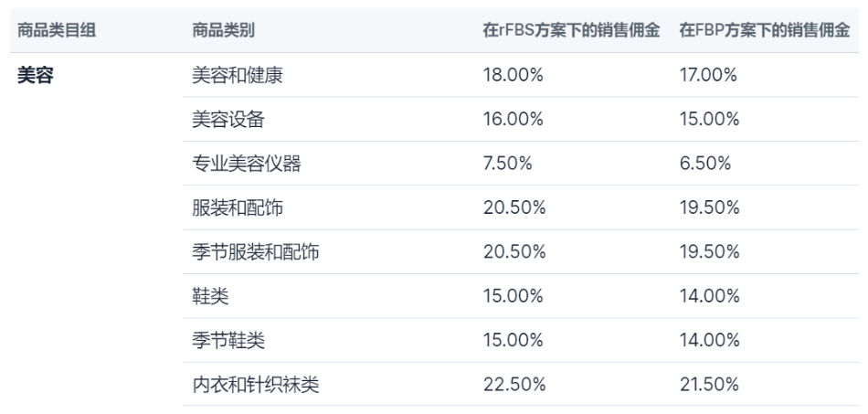Click the 18.00% rFBS commission value
The width and height of the screenshot is (868, 414).
click(513, 75)
